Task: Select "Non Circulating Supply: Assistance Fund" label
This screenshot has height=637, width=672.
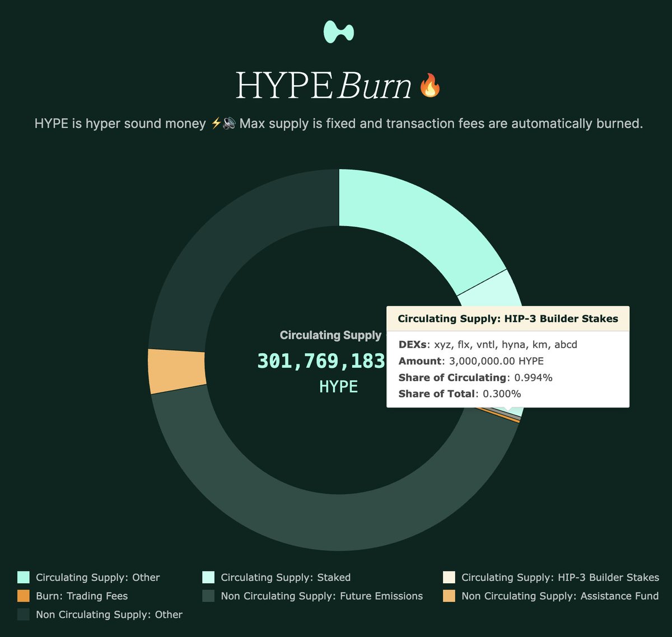Action: pos(560,596)
